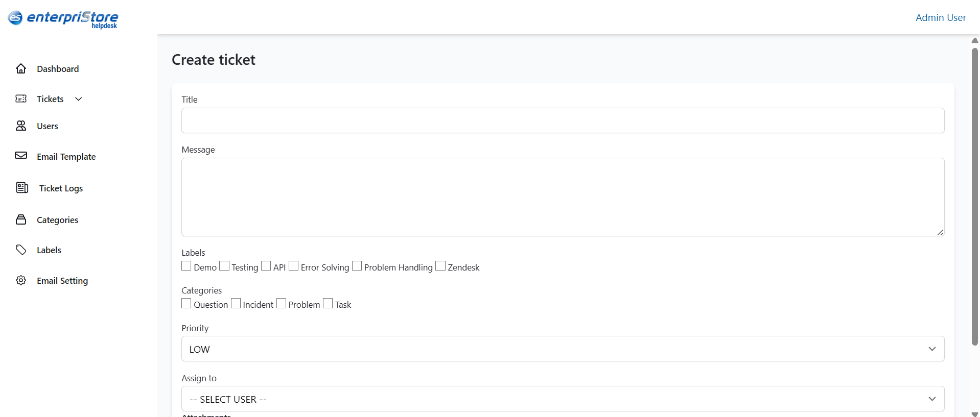Focus the Title input field
The height and width of the screenshot is (417, 980).
click(x=563, y=120)
